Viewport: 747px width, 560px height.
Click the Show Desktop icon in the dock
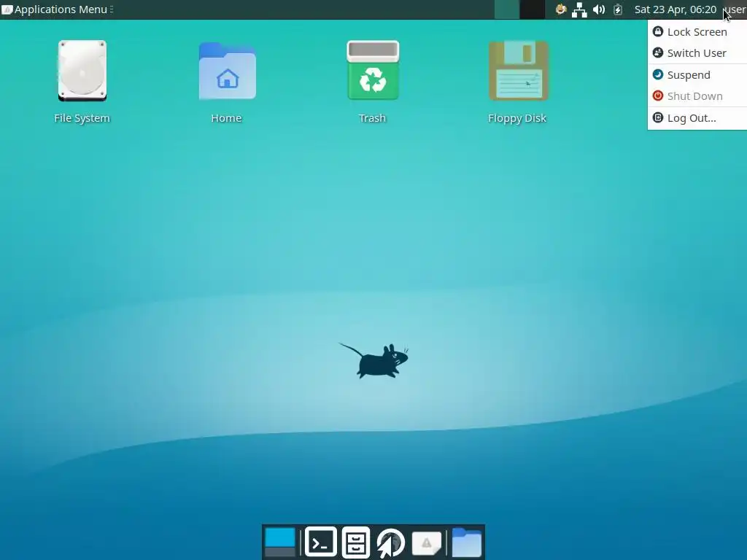point(279,542)
